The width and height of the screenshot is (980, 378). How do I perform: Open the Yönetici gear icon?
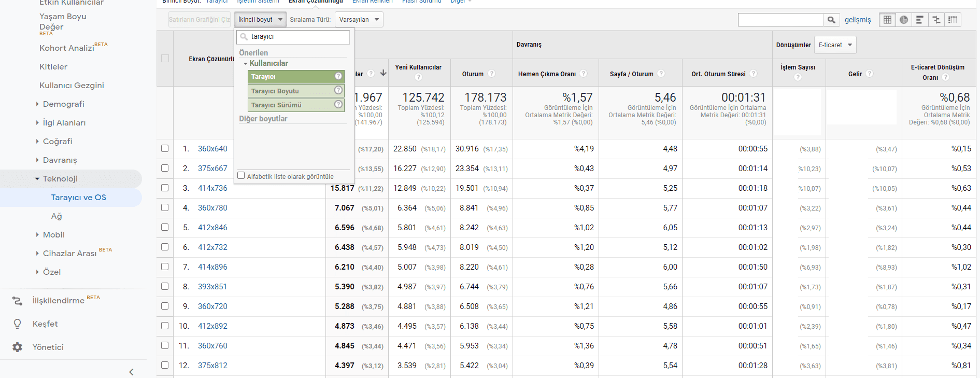click(17, 347)
